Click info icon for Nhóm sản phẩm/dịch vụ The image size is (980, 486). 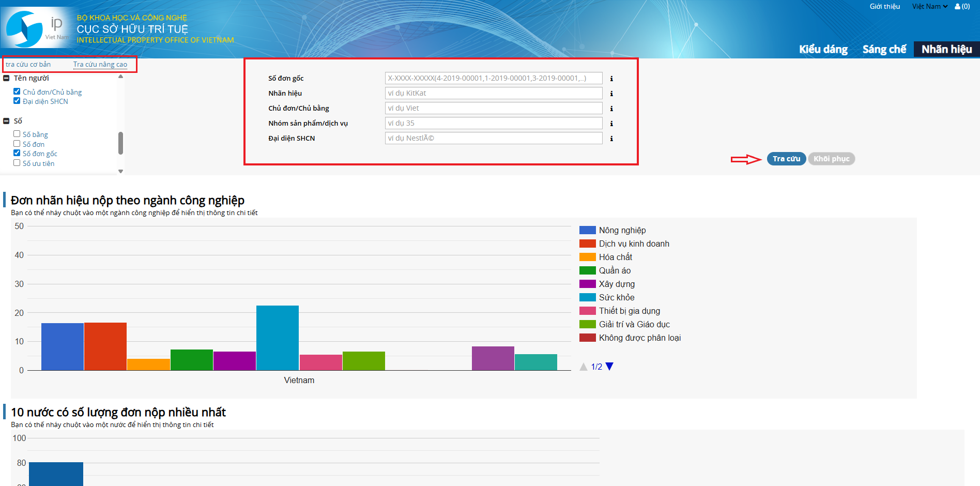point(611,124)
